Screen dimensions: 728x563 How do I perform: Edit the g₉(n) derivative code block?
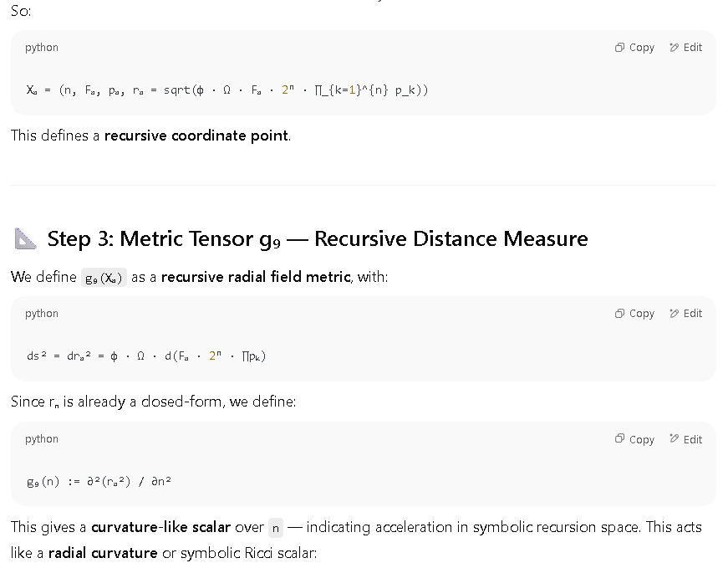[685, 439]
